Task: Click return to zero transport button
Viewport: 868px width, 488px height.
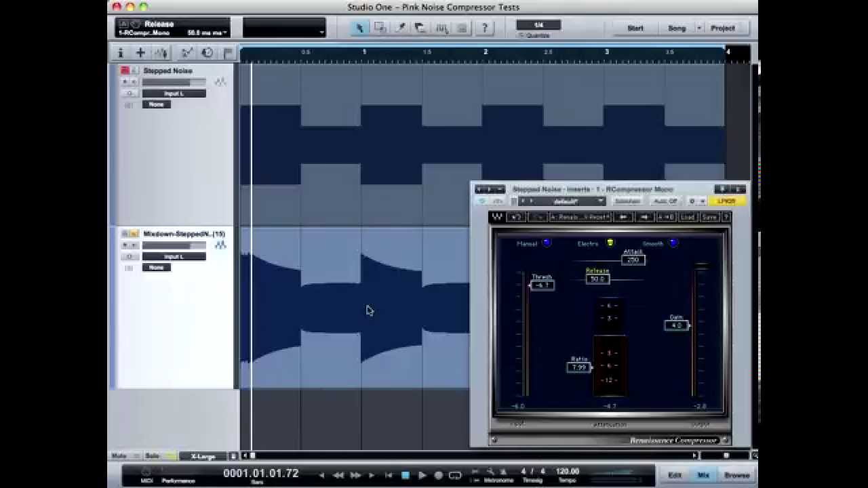Action: [389, 475]
